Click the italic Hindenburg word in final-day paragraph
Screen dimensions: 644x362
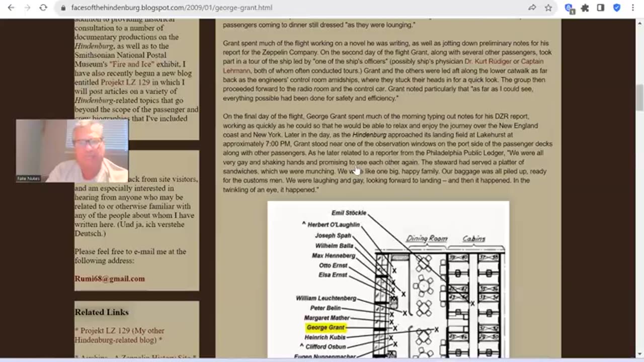tap(369, 135)
